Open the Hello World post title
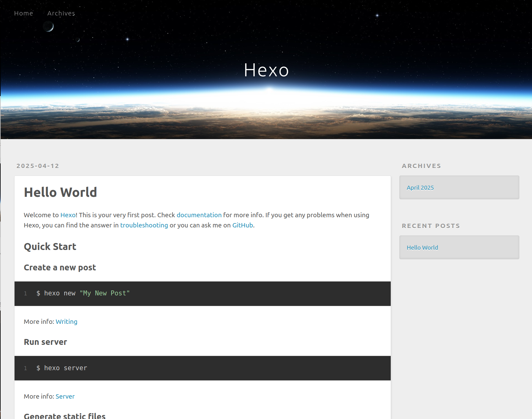This screenshot has width=532, height=419. pyautogui.click(x=60, y=192)
